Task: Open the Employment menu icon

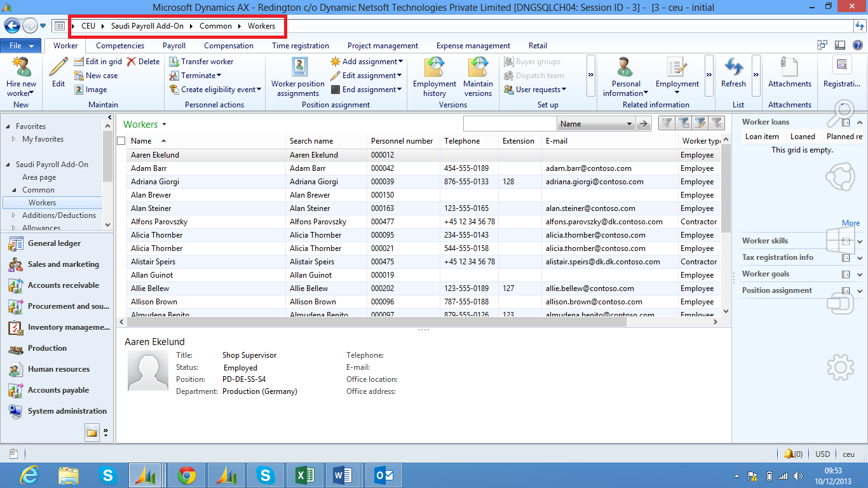Action: point(677,67)
